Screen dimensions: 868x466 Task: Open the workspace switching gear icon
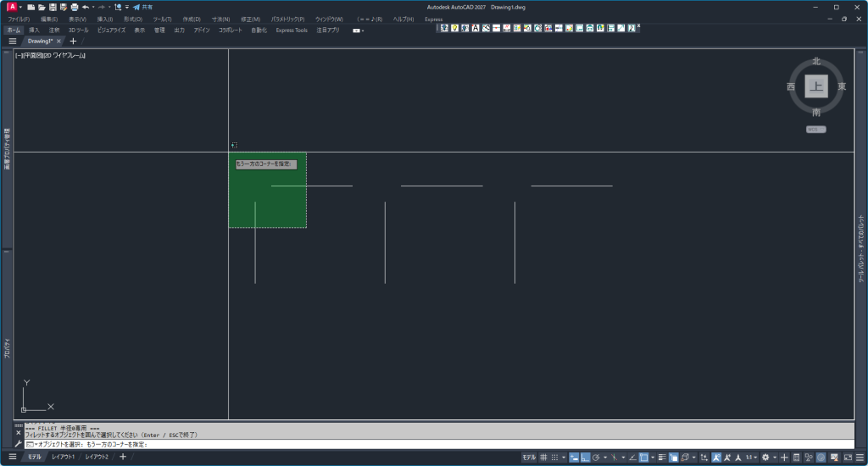(765, 458)
